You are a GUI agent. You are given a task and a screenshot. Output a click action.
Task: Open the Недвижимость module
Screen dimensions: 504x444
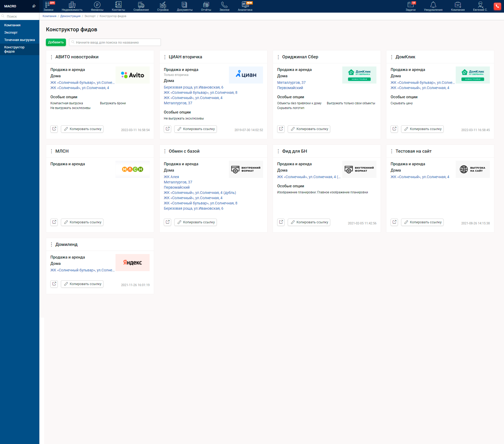coord(72,6)
